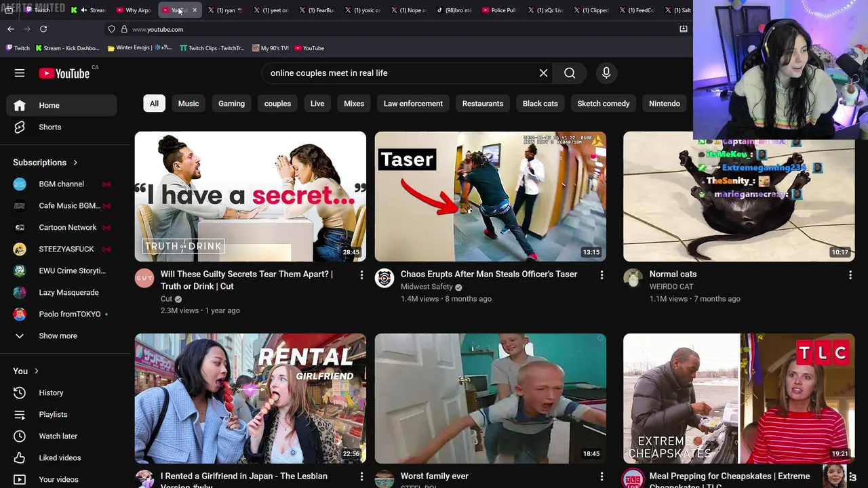The width and height of the screenshot is (868, 488).
Task: Select the Live filter chip
Action: coord(317,104)
